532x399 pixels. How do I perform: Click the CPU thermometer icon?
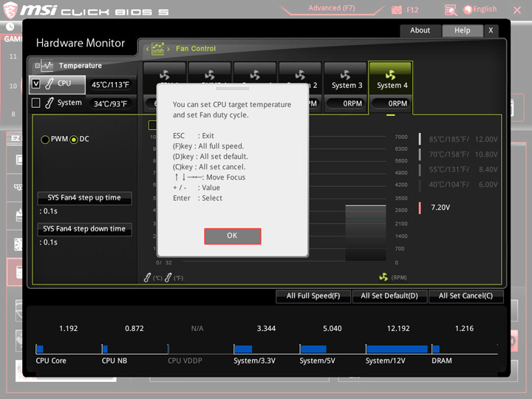(50, 83)
